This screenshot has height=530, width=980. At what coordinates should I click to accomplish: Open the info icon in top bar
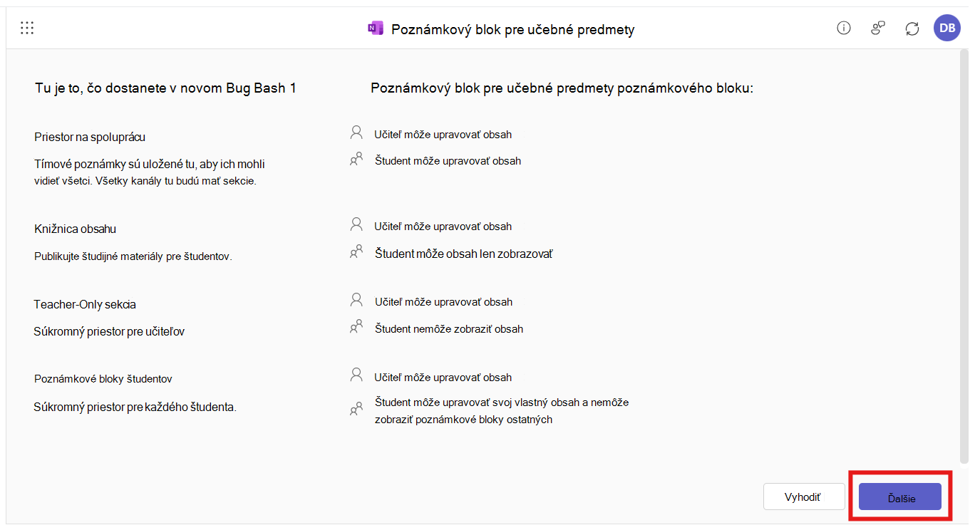844,28
